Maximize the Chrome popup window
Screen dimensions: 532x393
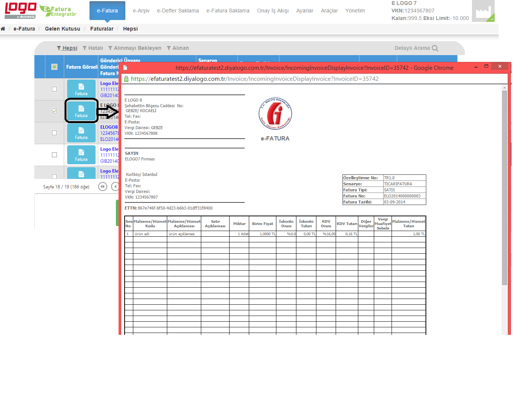pyautogui.click(x=486, y=66)
